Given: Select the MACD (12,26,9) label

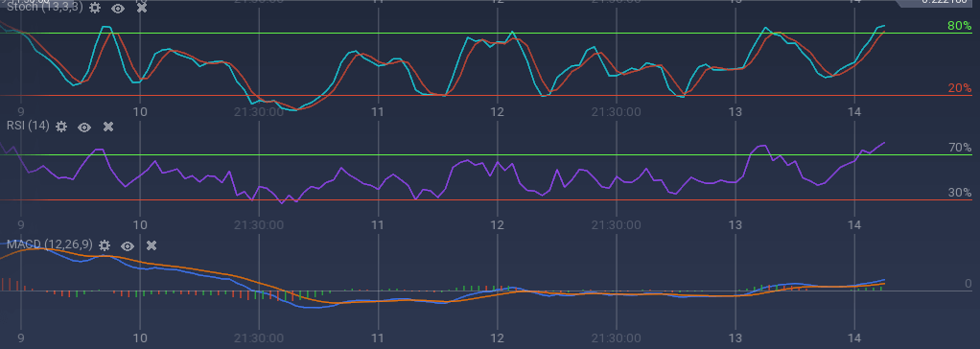Looking at the screenshot, I should click(x=49, y=244).
